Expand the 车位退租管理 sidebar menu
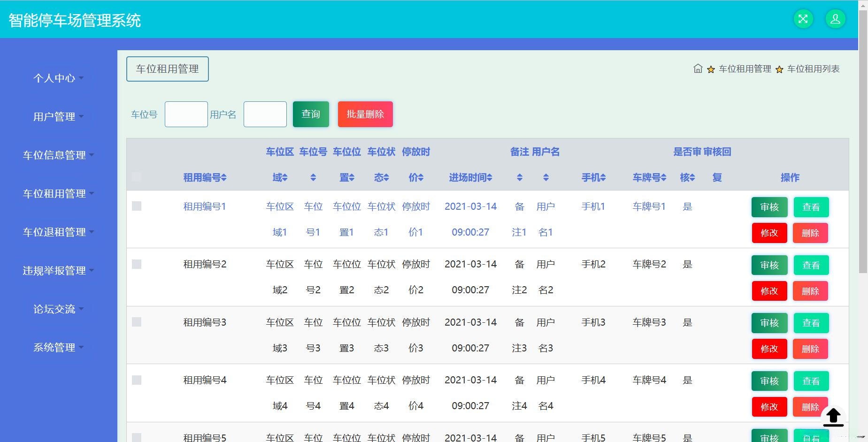The image size is (868, 442). (58, 232)
